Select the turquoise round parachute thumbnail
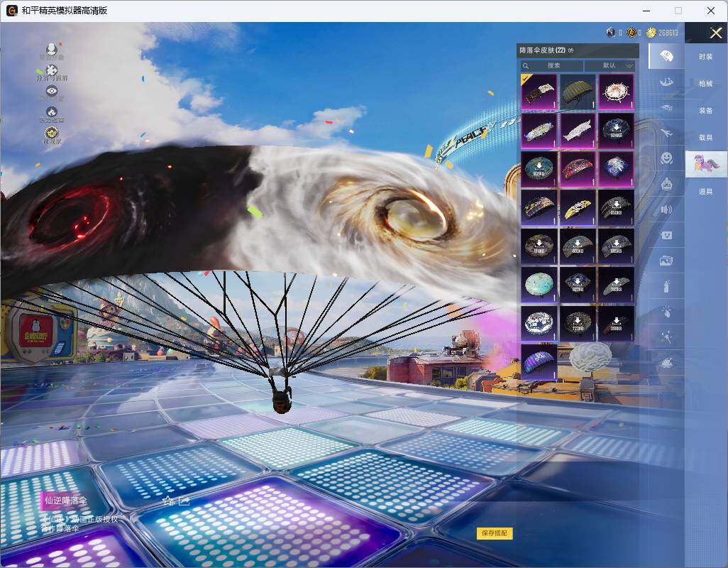The width and height of the screenshot is (728, 568). [x=539, y=285]
